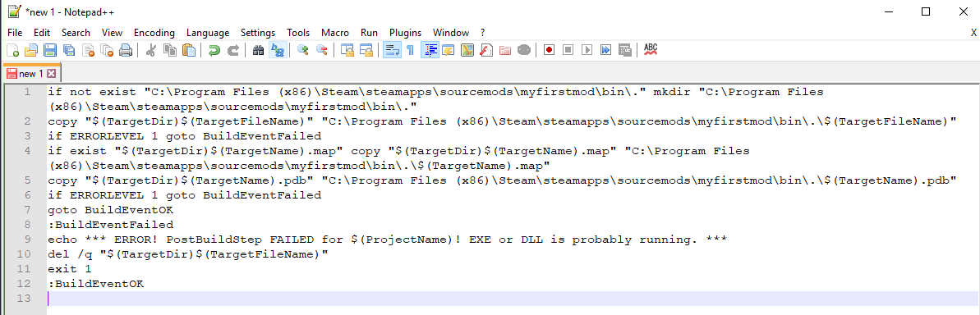Viewport: 980px width, 315px height.
Task: Click the Open file toolbar icon
Action: click(x=30, y=51)
